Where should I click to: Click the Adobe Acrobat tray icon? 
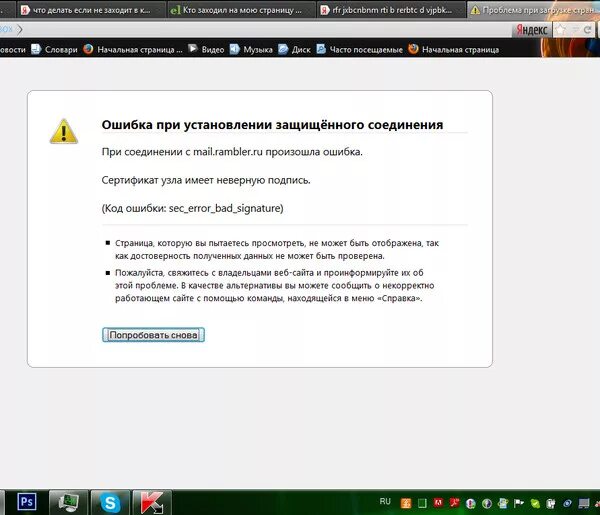(x=455, y=502)
